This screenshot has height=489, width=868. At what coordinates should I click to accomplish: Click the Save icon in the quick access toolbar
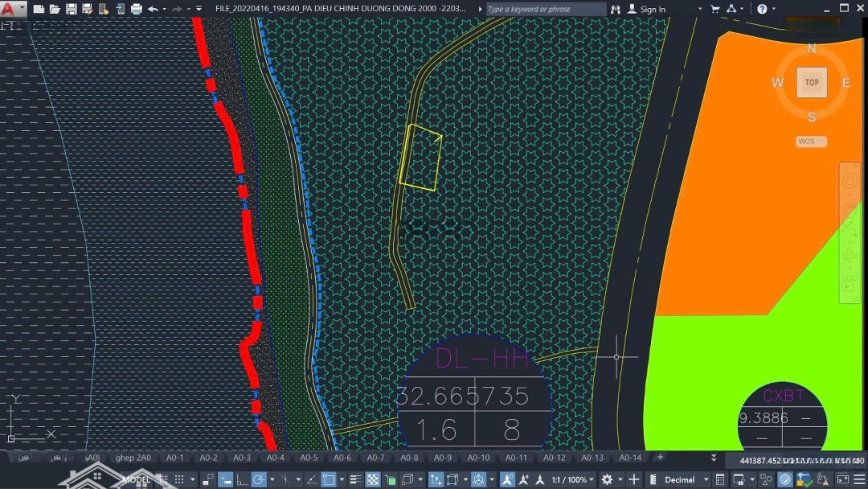[72, 9]
